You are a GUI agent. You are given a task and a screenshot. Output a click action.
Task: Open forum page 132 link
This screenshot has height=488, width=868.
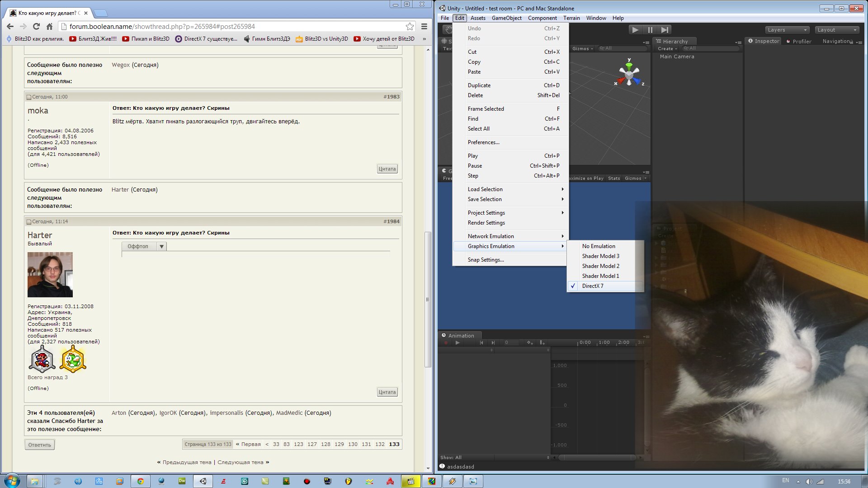pos(380,444)
